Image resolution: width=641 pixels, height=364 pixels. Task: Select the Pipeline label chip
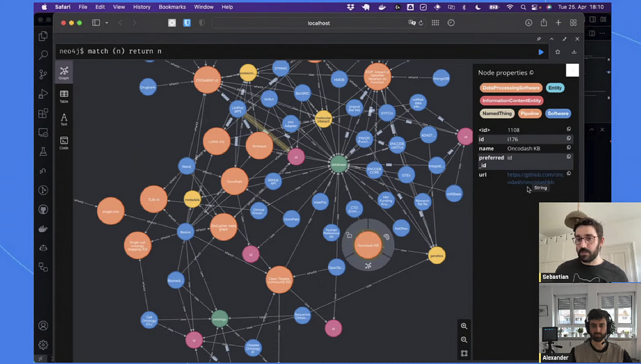click(530, 114)
